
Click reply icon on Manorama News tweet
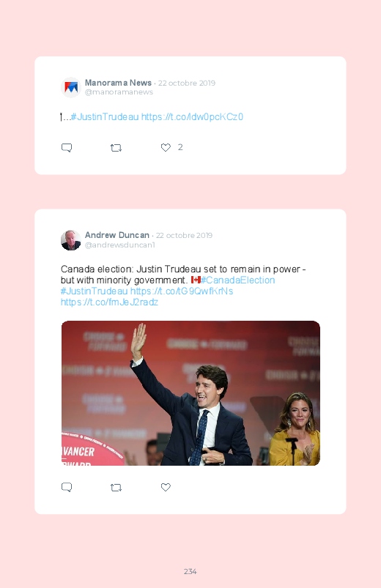pos(67,148)
